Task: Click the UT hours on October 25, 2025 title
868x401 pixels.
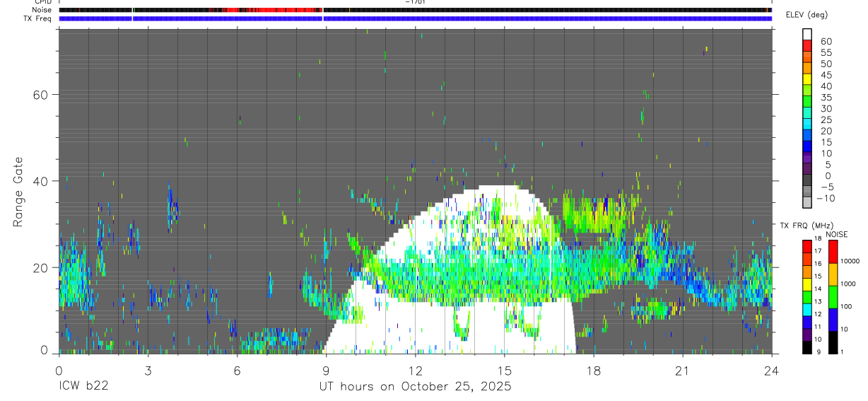Action: (x=415, y=387)
